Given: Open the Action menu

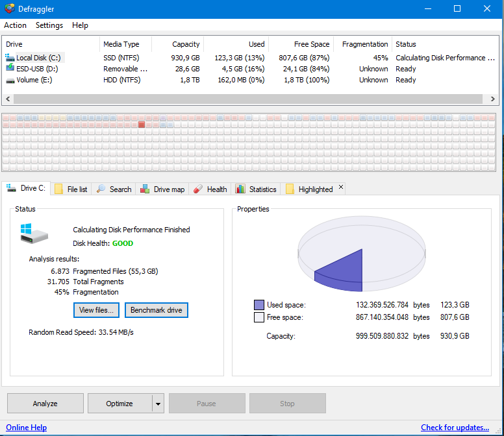Looking at the screenshot, I should pos(15,25).
